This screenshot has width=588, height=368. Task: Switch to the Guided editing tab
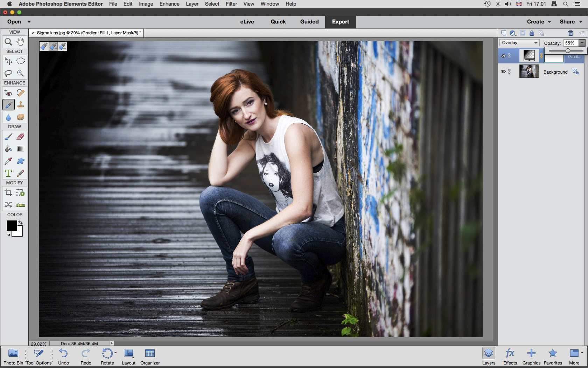pos(309,22)
